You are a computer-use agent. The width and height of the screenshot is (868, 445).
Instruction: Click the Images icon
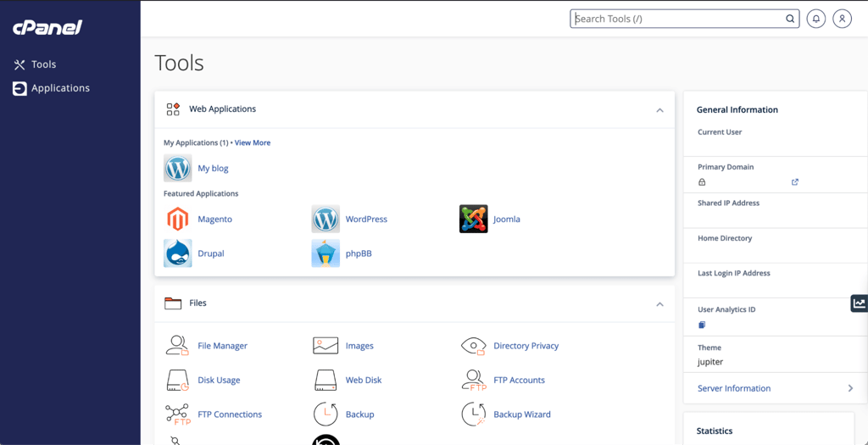point(325,345)
